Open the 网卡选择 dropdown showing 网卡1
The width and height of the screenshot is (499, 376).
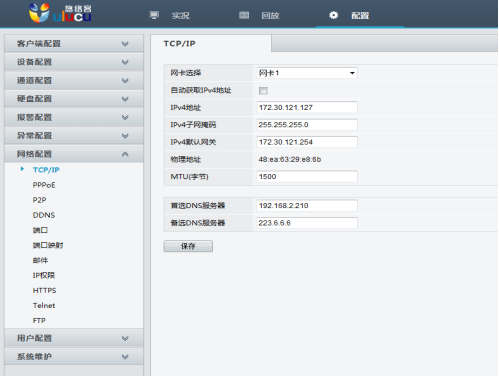(x=307, y=73)
